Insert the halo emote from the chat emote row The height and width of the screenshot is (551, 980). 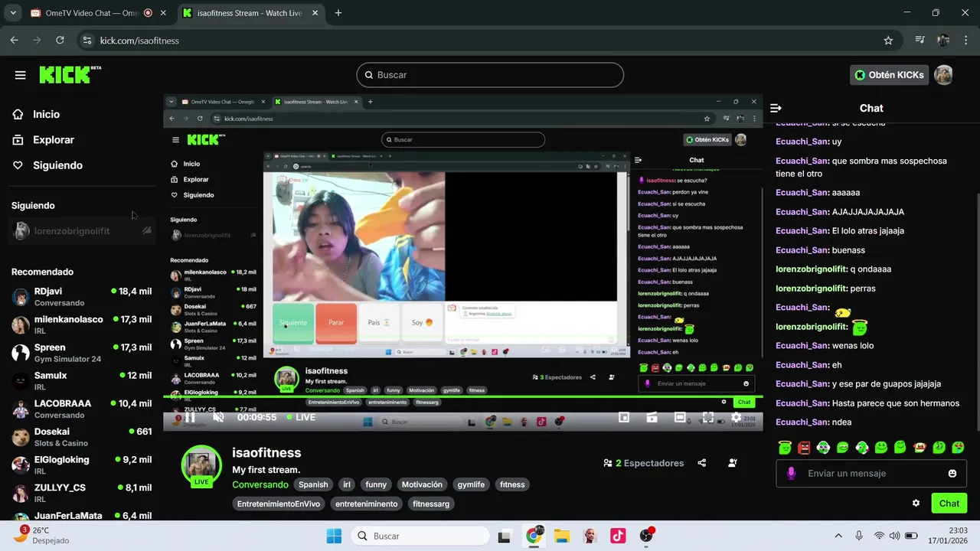click(x=785, y=447)
